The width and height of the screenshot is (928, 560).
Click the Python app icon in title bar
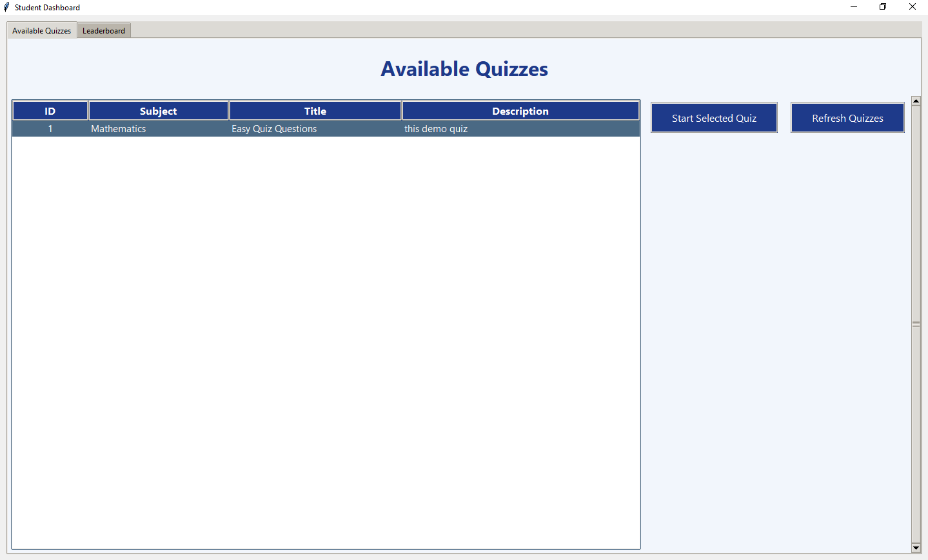click(x=5, y=7)
